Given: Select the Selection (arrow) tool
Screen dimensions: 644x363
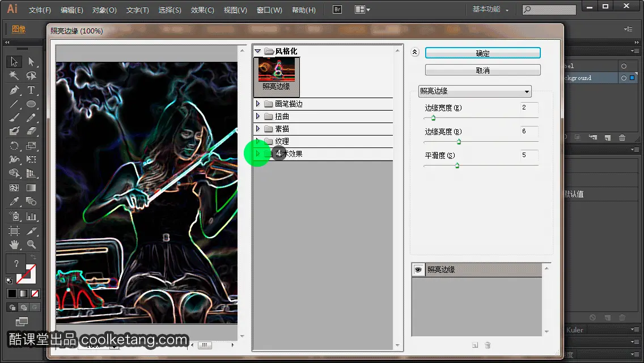Looking at the screenshot, I should click(14, 62).
